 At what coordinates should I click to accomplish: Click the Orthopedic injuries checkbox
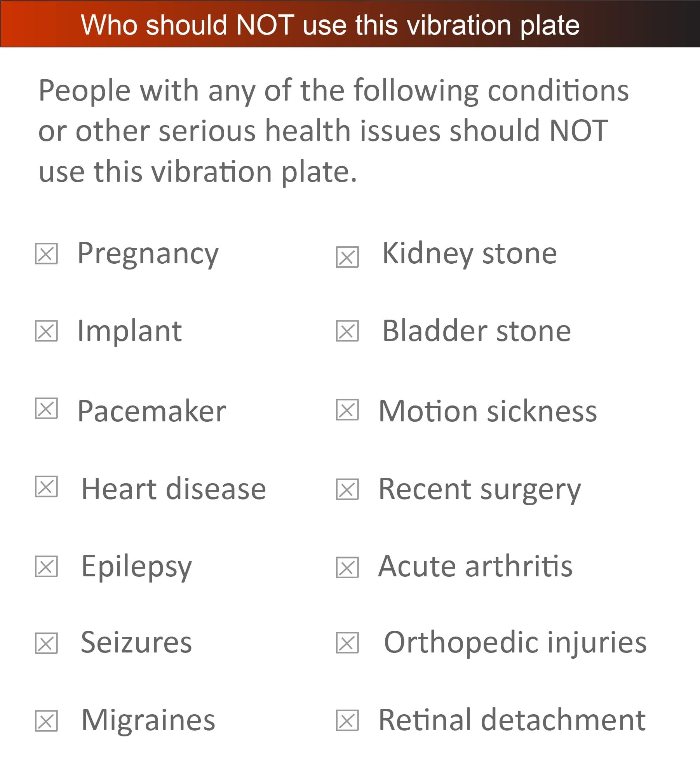click(347, 643)
